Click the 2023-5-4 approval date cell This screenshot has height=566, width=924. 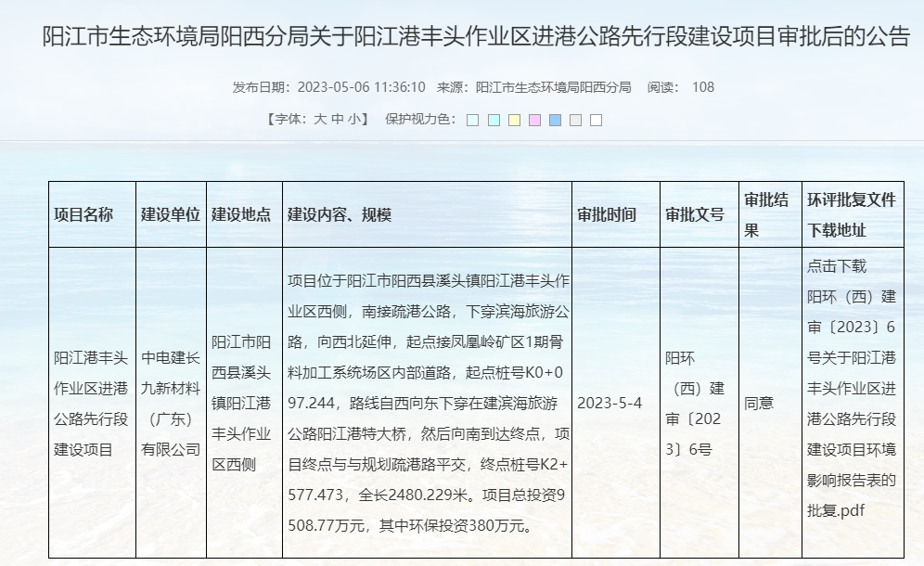pyautogui.click(x=610, y=404)
